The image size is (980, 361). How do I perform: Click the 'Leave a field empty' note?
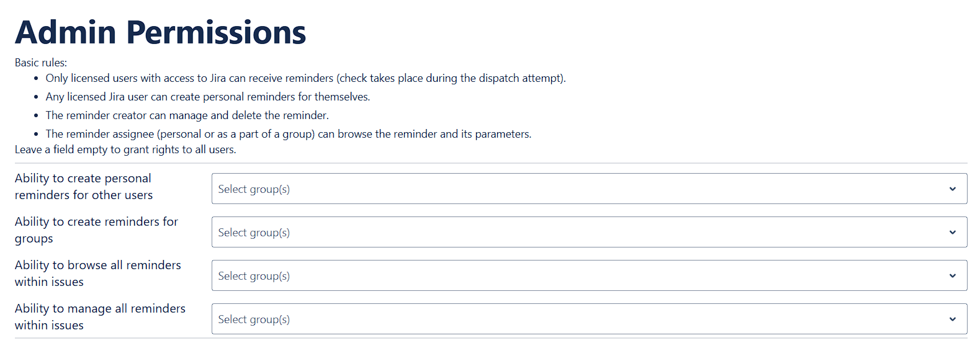click(x=125, y=149)
